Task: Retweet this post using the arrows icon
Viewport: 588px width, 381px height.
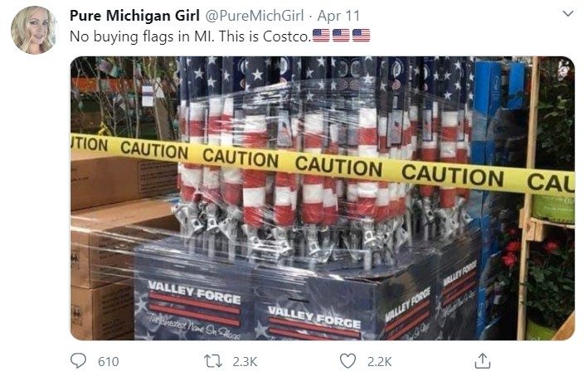Action: click(213, 361)
